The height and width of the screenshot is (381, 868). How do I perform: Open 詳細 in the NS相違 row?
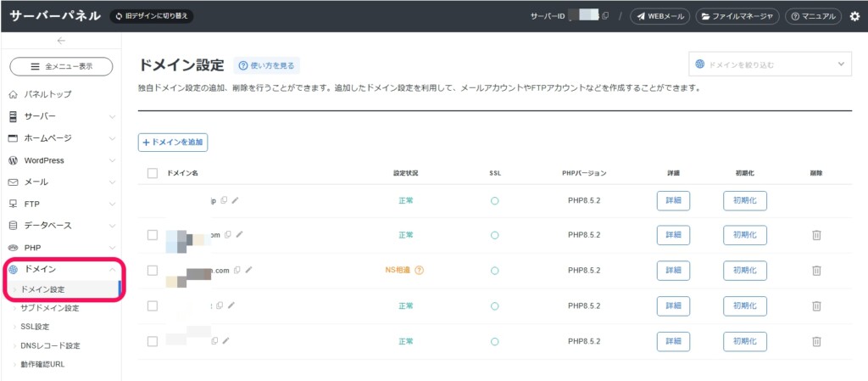click(x=673, y=270)
